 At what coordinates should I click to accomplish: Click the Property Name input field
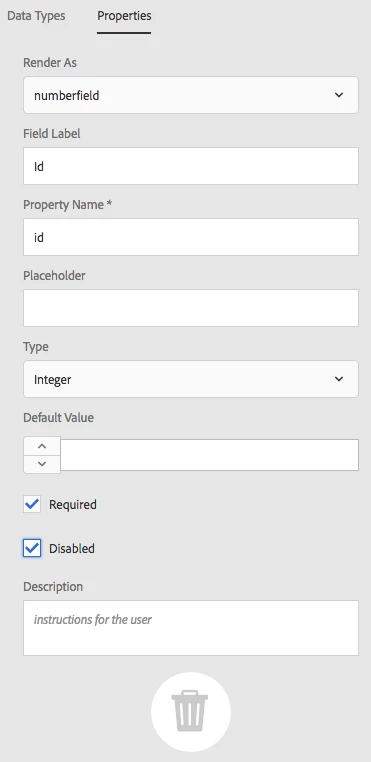click(191, 237)
